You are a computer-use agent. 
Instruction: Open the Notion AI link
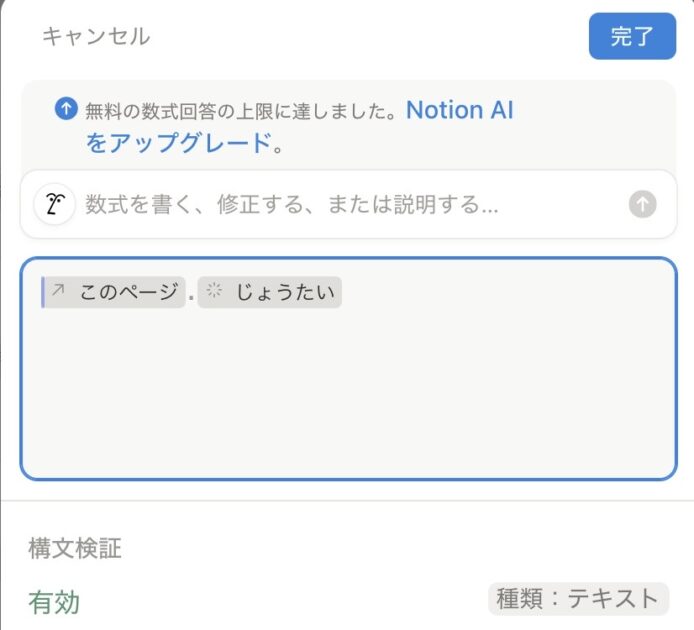point(459,110)
